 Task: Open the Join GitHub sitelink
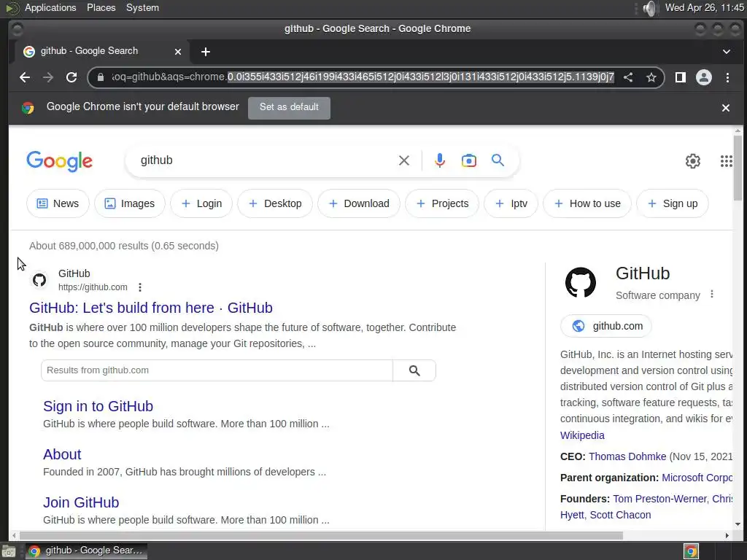[81, 502]
